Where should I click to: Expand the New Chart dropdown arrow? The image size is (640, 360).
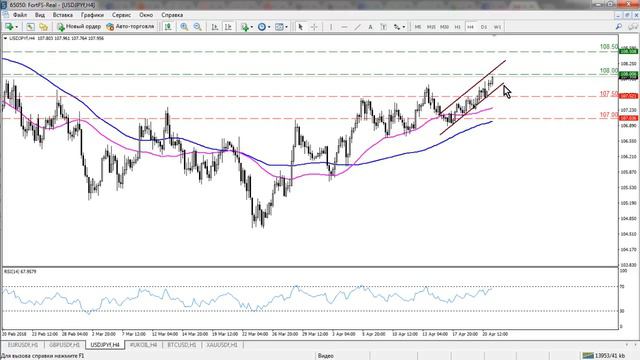tap(16, 27)
